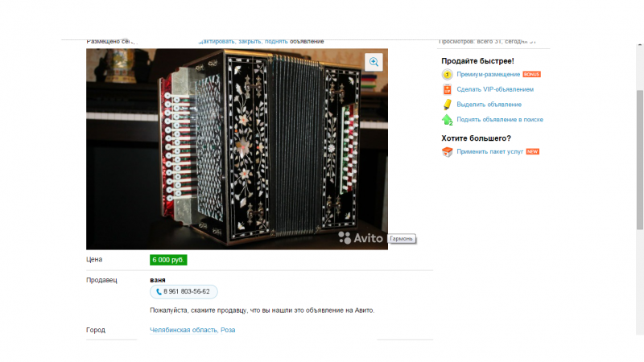Select the Выделить объявление link
Screen dimensions: 644x362
489,105
